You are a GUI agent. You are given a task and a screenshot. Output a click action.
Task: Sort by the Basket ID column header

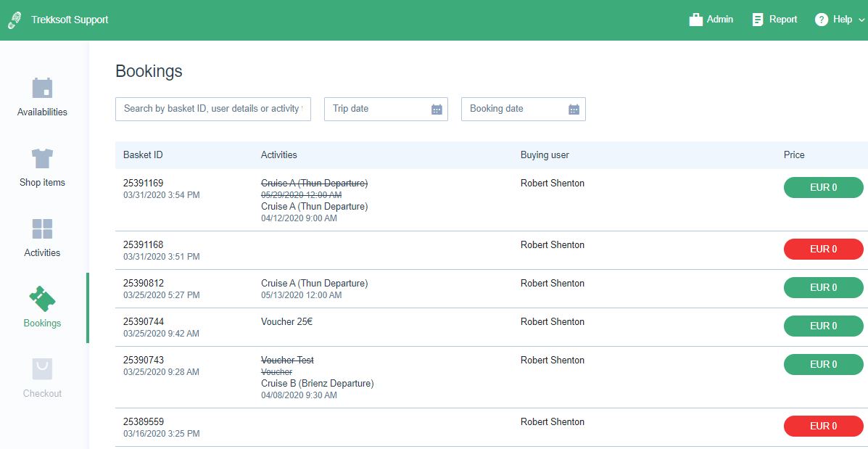pos(143,155)
